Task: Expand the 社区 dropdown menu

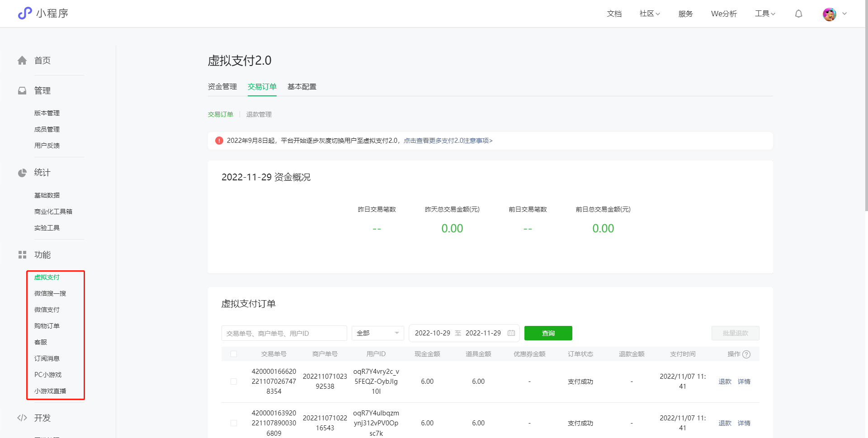Action: pos(650,14)
